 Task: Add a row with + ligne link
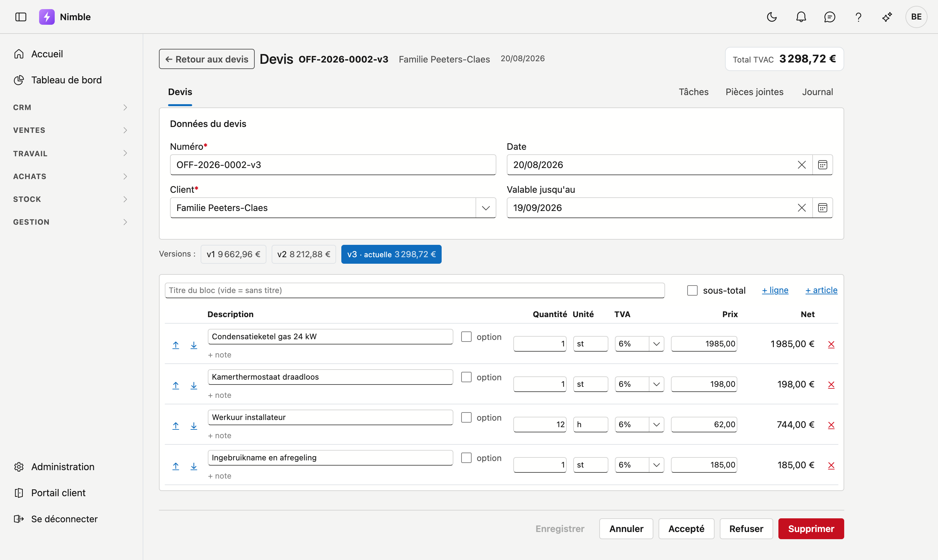pos(775,290)
